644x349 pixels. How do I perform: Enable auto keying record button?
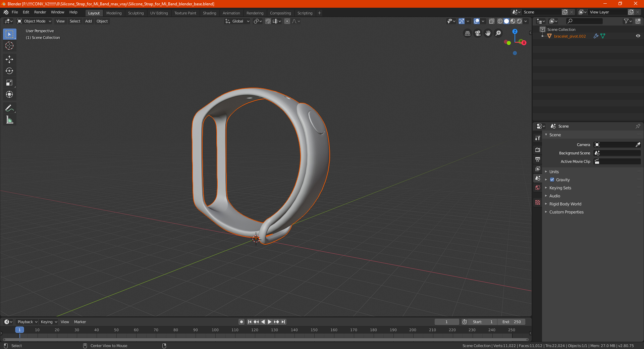pos(241,322)
